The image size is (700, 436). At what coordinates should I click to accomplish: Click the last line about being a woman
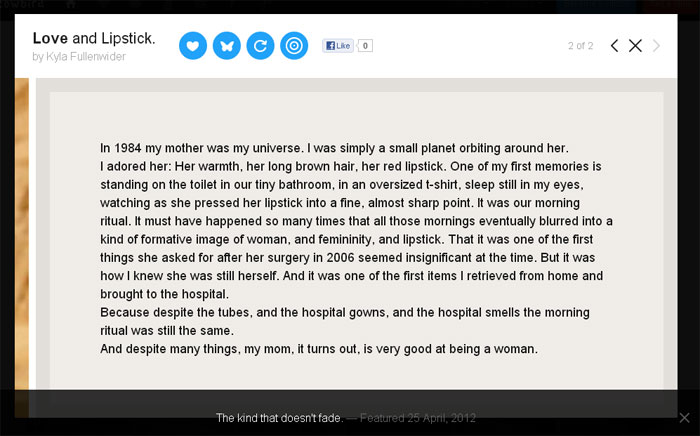pos(319,349)
